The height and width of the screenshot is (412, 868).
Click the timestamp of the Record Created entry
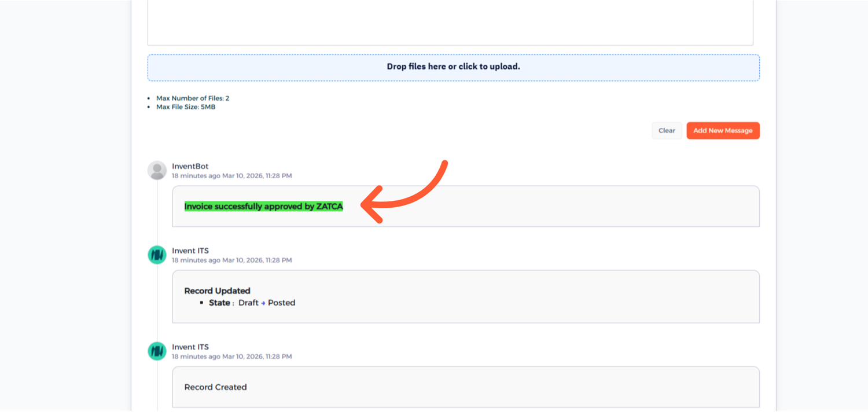tap(231, 356)
